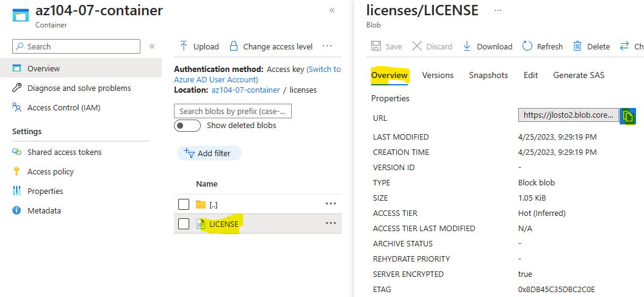Open more options next to licenses/LICENSE title
644x297 pixels.
(x=498, y=10)
